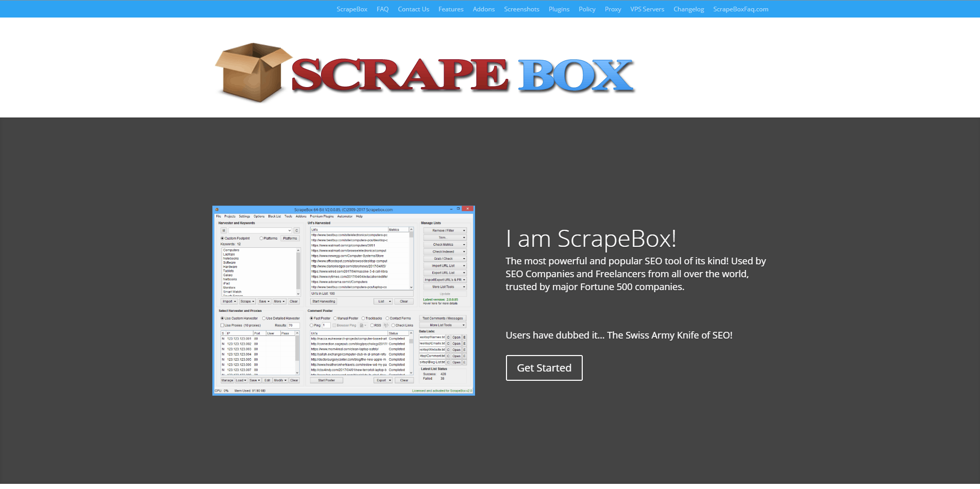980x489 pixels.
Task: Click the "I am ScrapeBox!" heading
Action: click(x=591, y=239)
